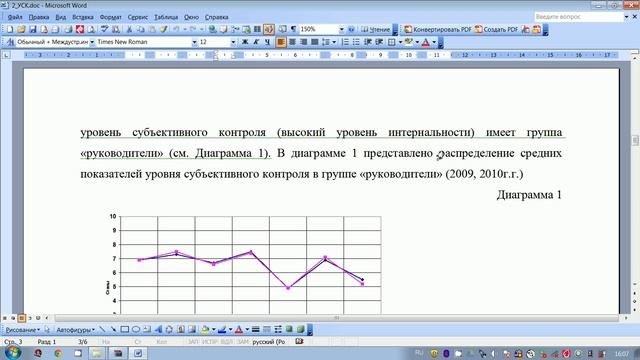Open highlight color dropdown arrow
This screenshot has width=640, height=360.
[417, 42]
